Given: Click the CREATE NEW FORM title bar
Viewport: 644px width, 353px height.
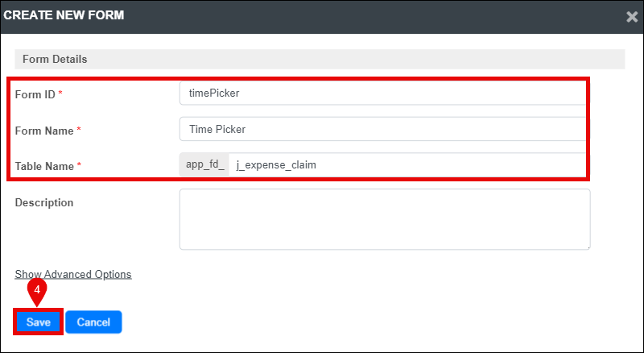Looking at the screenshot, I should click(312, 16).
